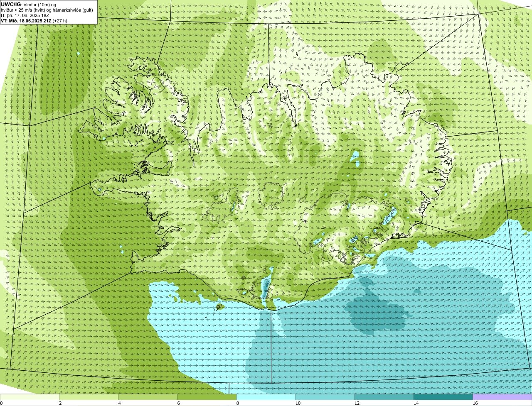Select the 2–4 m/s light green legend swatch
The width and height of the screenshot is (532, 406).
point(89,397)
